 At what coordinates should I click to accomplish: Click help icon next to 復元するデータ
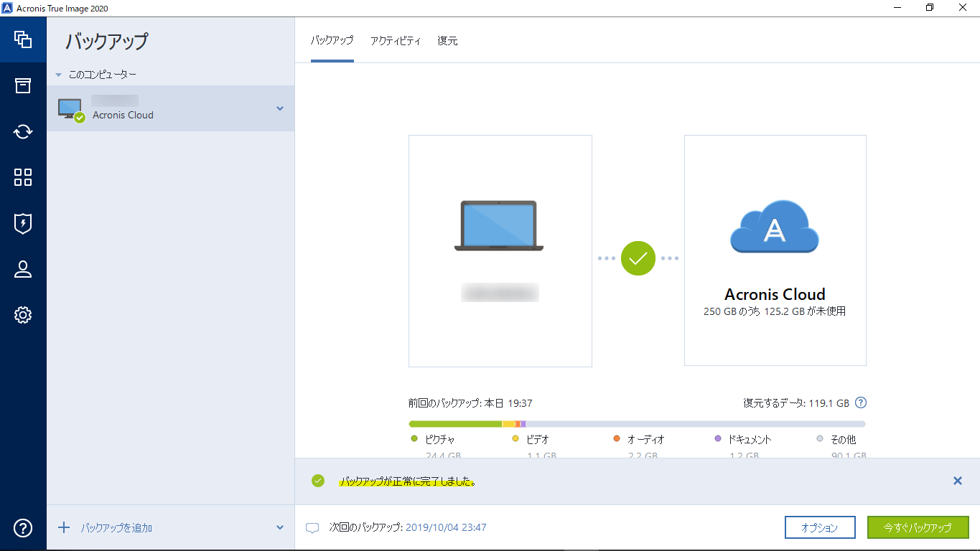[x=862, y=403]
